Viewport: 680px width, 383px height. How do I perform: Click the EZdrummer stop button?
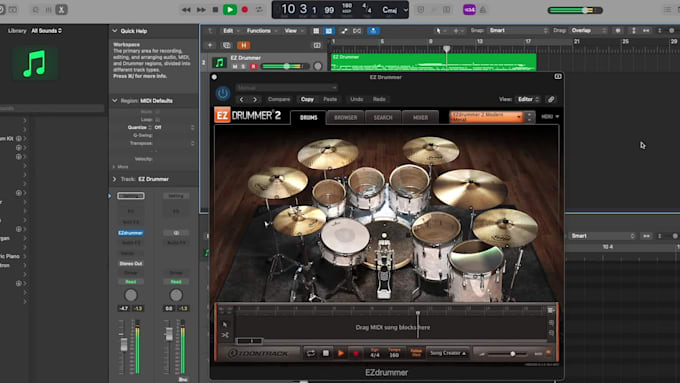326,354
